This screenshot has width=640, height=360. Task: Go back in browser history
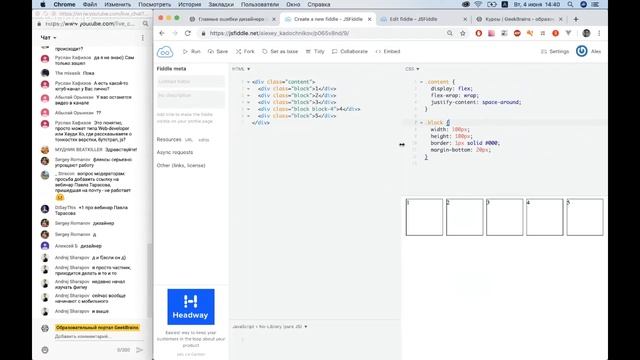pos(162,33)
